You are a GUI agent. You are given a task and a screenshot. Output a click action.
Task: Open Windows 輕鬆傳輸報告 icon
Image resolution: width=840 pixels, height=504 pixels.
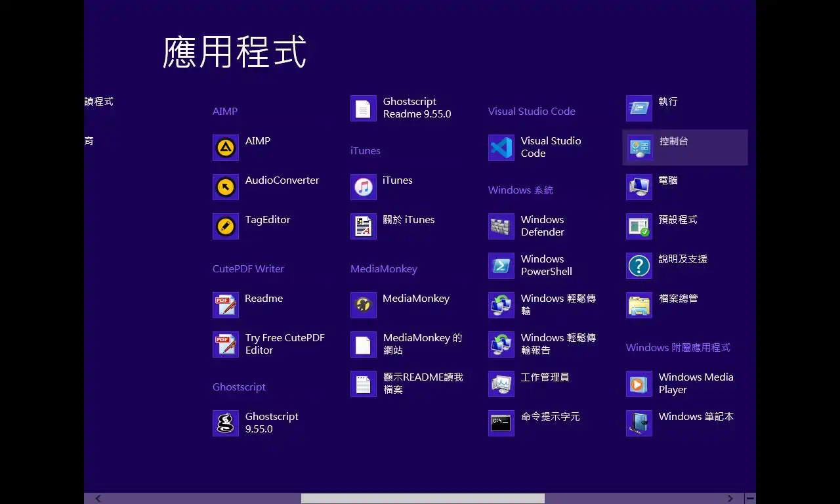[501, 345]
